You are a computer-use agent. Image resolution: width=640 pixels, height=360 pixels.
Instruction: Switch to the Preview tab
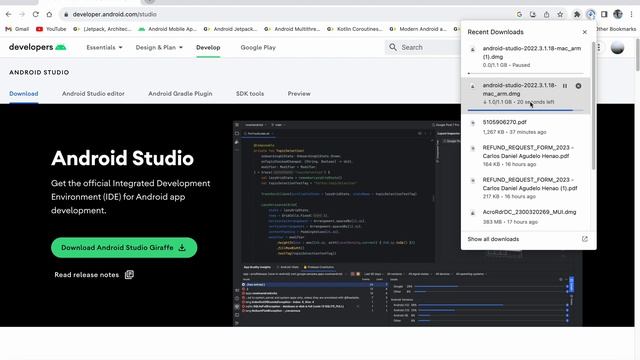point(299,93)
